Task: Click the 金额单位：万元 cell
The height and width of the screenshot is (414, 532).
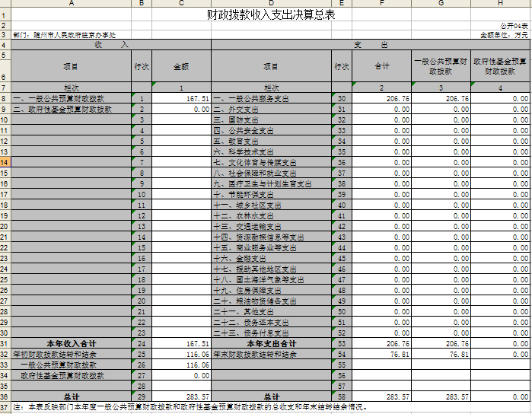Action: (504, 35)
